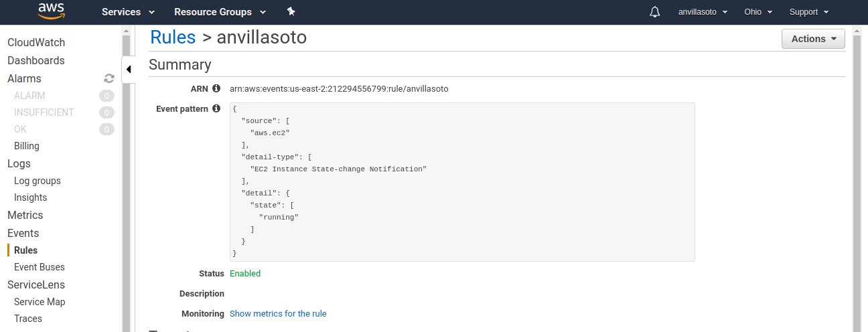Click the AWS logo home icon

click(x=51, y=11)
